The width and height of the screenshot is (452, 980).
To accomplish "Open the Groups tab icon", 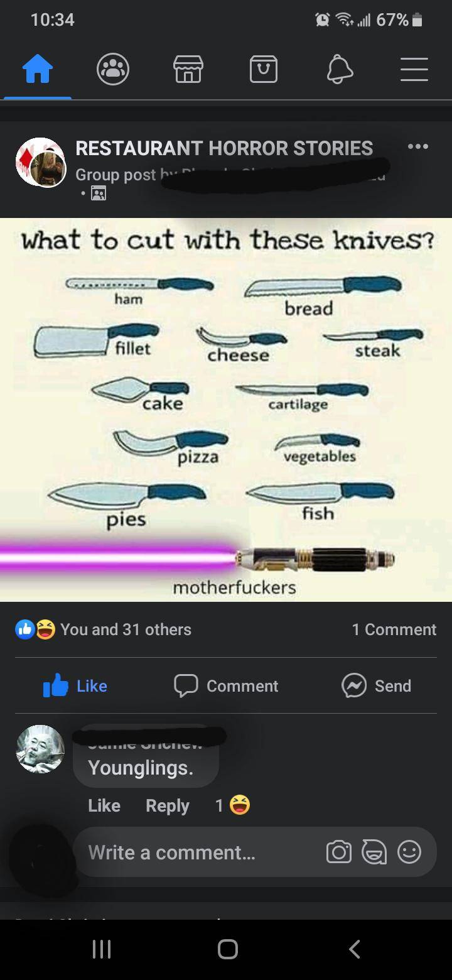I will 113,68.
